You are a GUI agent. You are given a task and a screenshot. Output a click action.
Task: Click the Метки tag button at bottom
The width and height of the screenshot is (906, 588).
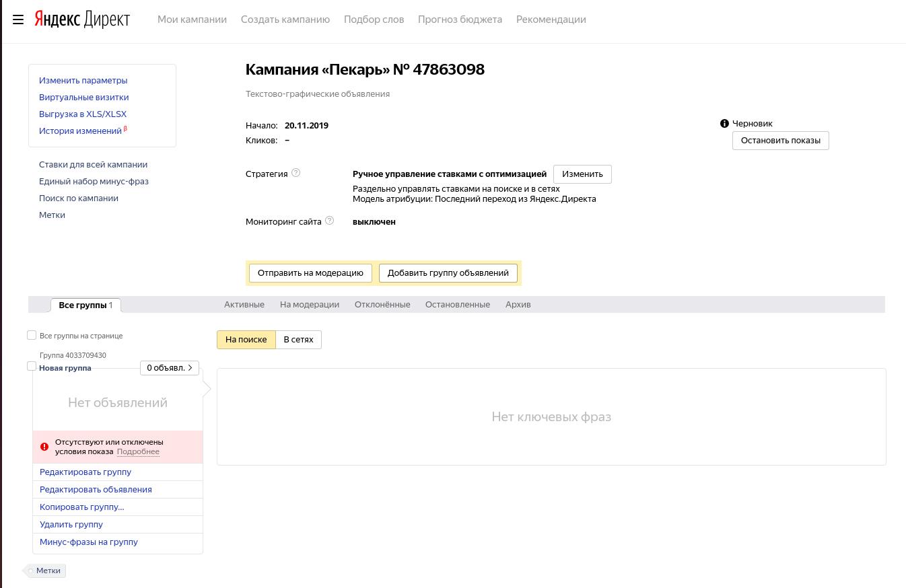[x=46, y=571]
